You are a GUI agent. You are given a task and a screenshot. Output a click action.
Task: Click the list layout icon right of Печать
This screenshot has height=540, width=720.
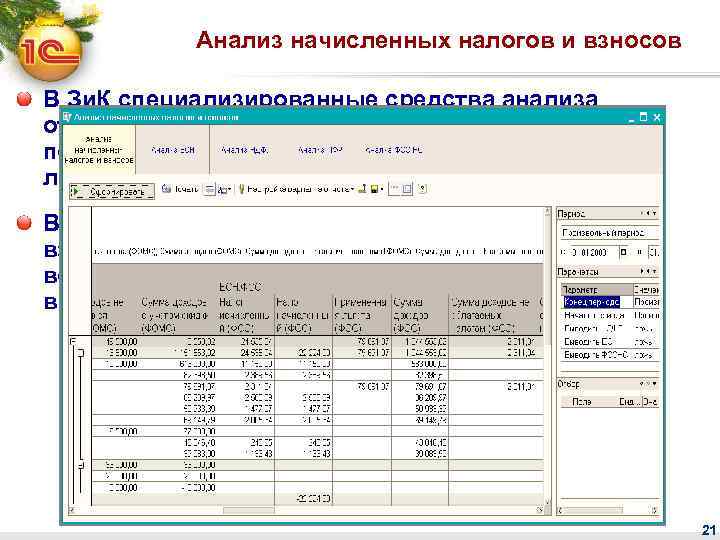[x=209, y=189]
